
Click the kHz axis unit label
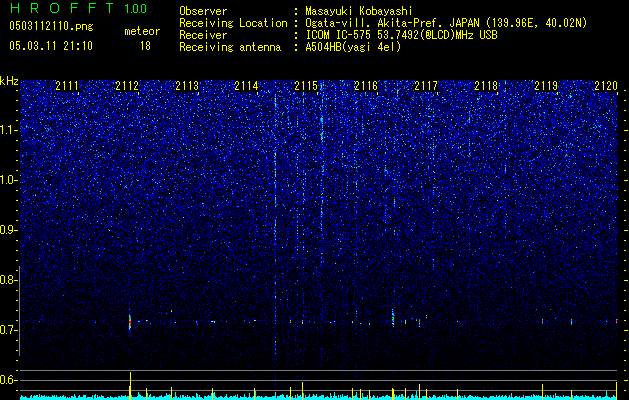click(x=9, y=81)
